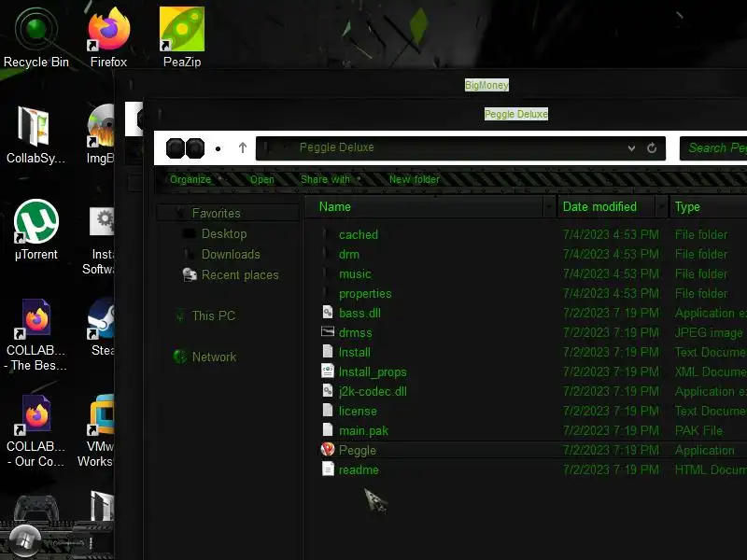Sort by Date modified column header
This screenshot has width=747, height=560.
point(599,206)
